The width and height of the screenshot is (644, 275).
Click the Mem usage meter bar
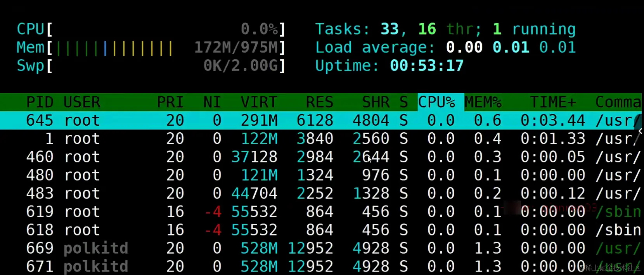[x=151, y=47]
